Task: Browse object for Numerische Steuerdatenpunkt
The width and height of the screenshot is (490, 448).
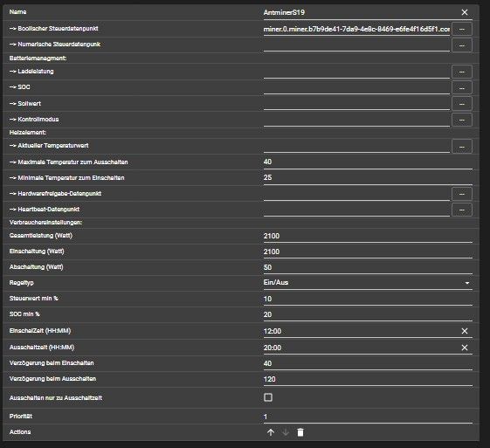Action: coord(462,45)
